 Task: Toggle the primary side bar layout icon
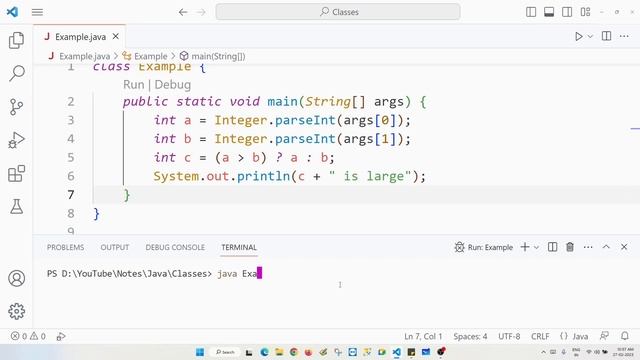click(x=531, y=12)
